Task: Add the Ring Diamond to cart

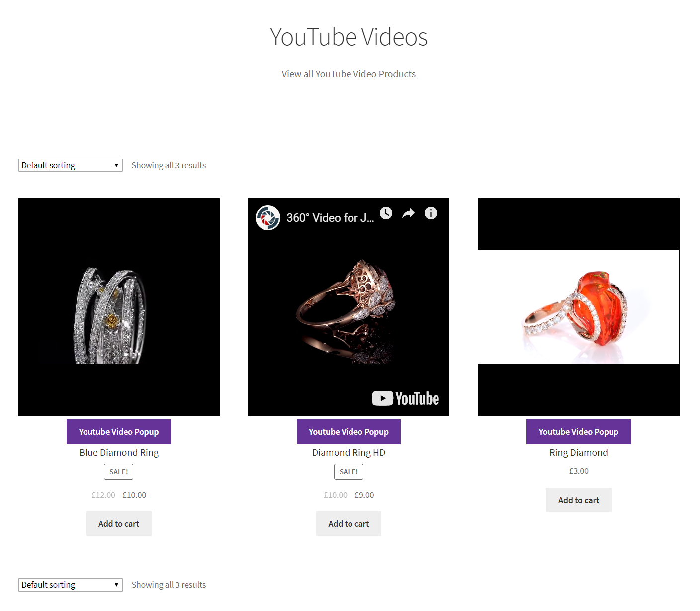Action: coord(578,500)
